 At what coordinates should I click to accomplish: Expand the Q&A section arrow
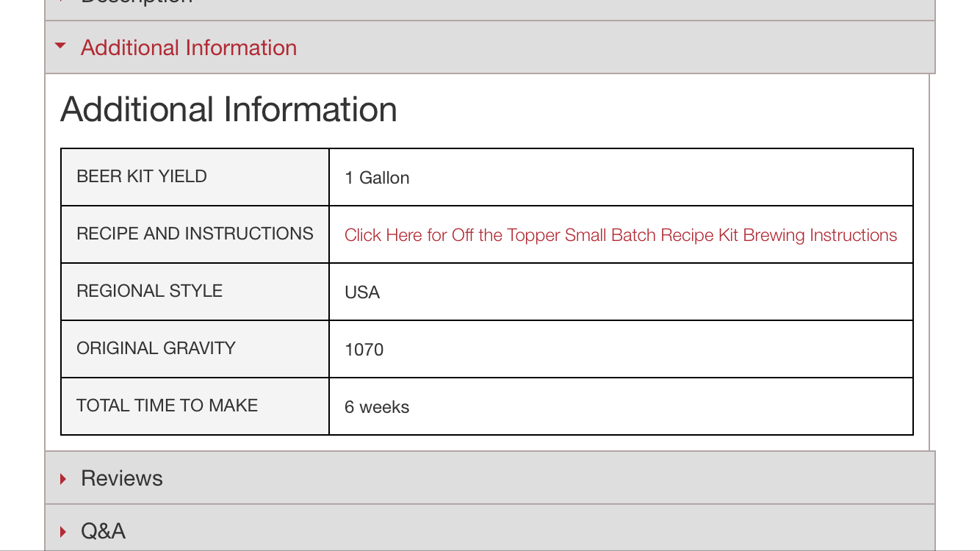coord(62,531)
